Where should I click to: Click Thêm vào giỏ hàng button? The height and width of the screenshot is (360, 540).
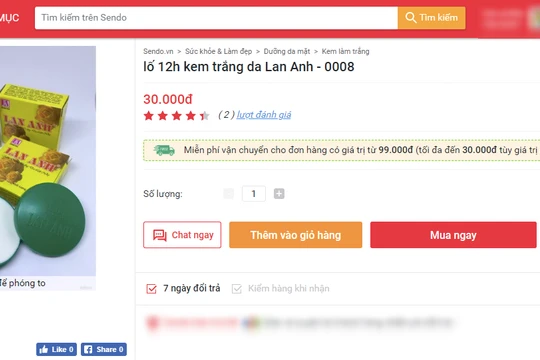click(295, 235)
